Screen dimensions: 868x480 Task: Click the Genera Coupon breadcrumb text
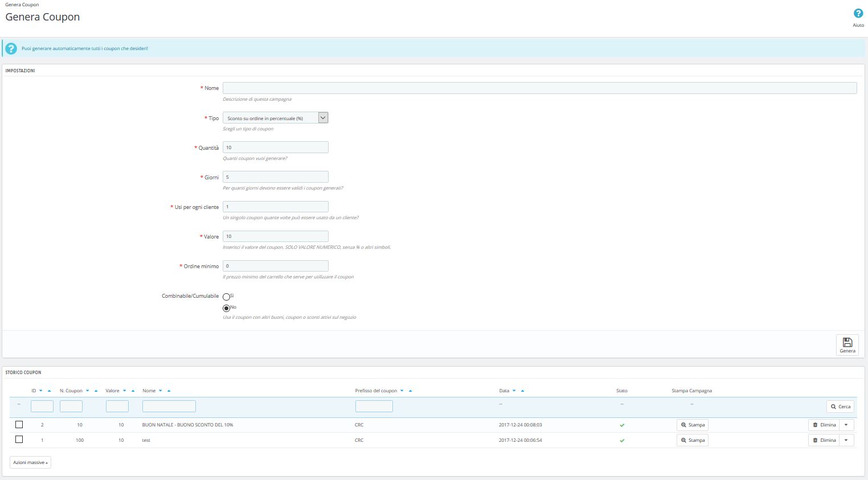(22, 5)
